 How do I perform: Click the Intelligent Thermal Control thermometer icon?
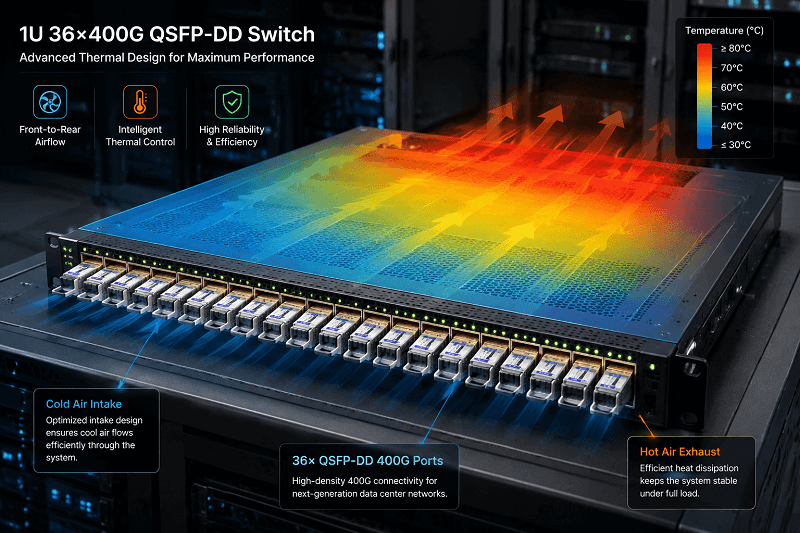[x=140, y=102]
